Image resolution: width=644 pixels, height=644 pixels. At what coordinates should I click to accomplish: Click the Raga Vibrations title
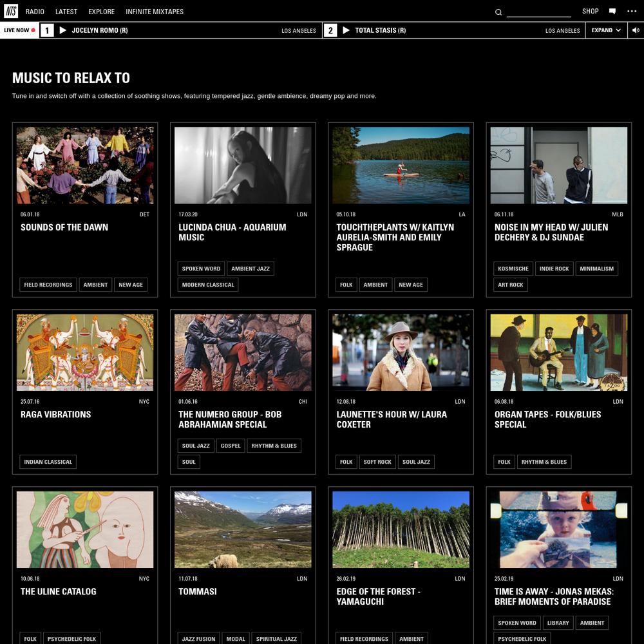point(55,414)
